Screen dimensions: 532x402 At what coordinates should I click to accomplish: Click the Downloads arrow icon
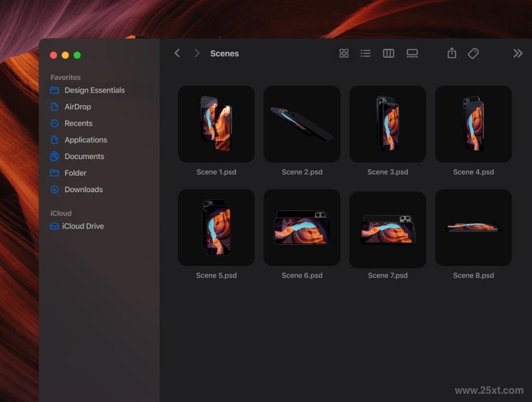[x=54, y=190]
